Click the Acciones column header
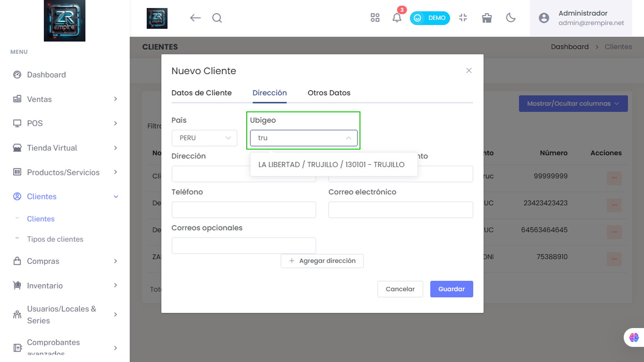Viewport: 644px width, 362px height. (606, 153)
